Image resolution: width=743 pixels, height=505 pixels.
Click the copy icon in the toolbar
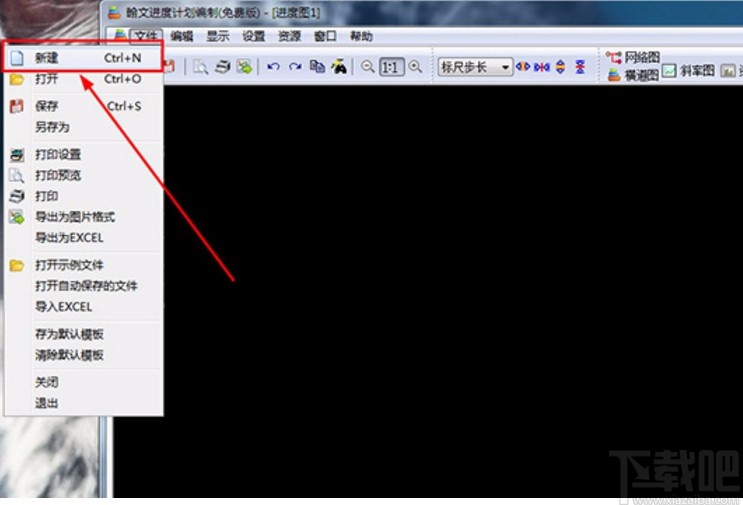pyautogui.click(x=317, y=67)
